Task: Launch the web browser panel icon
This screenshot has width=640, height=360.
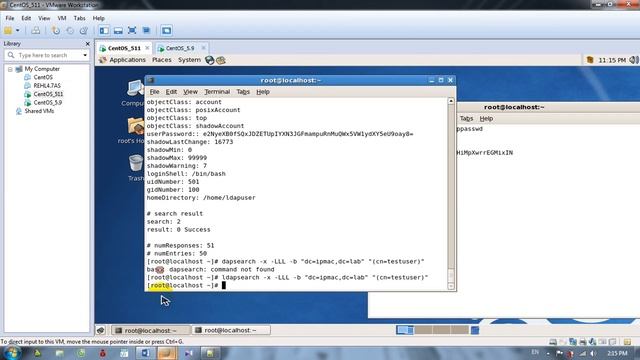Action: [x=210, y=60]
